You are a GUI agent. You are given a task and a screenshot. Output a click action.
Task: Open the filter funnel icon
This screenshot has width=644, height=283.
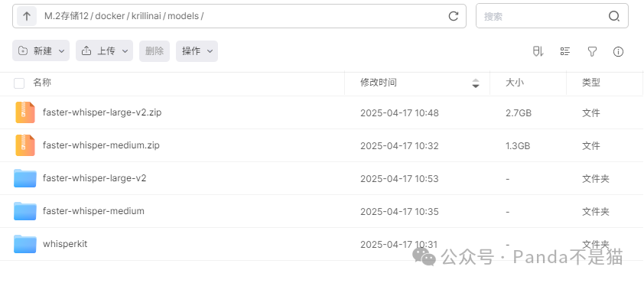591,51
